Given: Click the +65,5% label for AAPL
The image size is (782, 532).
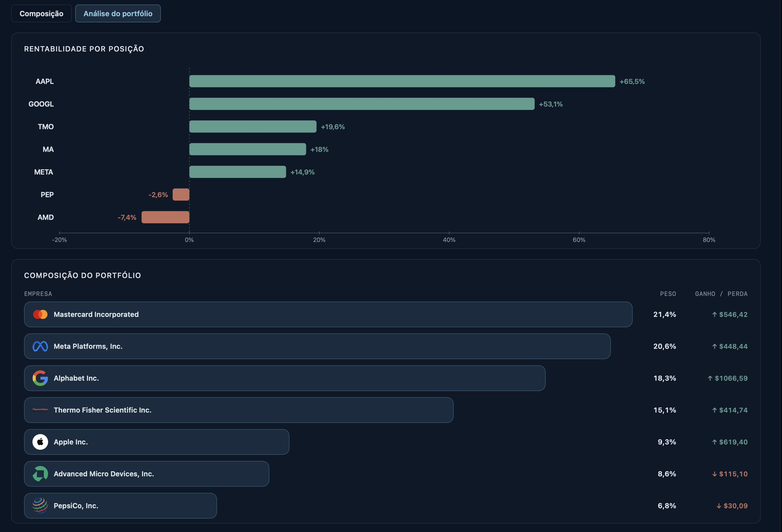Looking at the screenshot, I should [632, 81].
